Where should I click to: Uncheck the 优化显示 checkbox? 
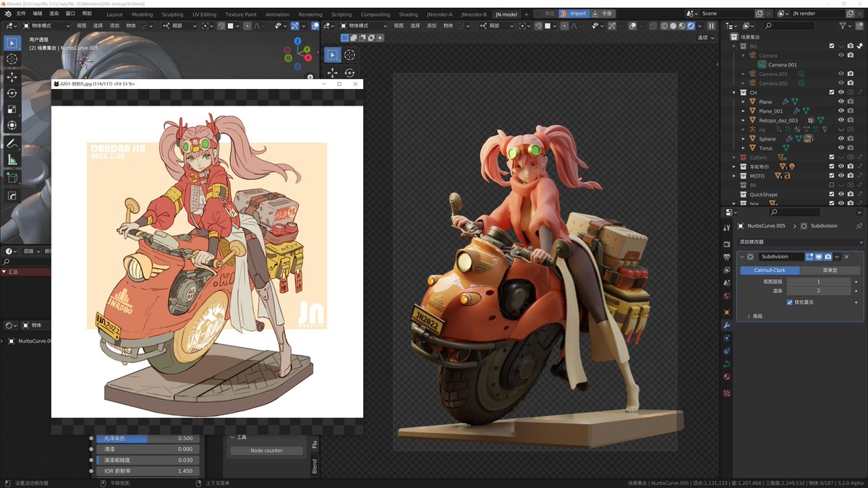coord(790,302)
